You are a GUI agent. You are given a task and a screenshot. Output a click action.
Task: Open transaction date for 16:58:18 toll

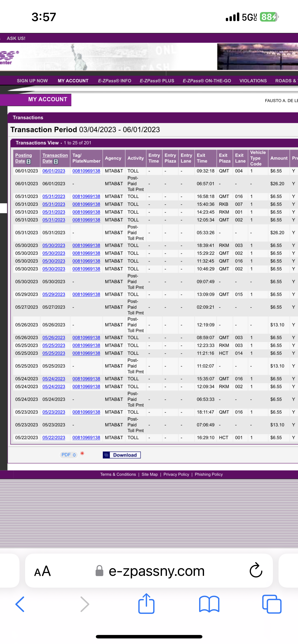click(x=54, y=197)
